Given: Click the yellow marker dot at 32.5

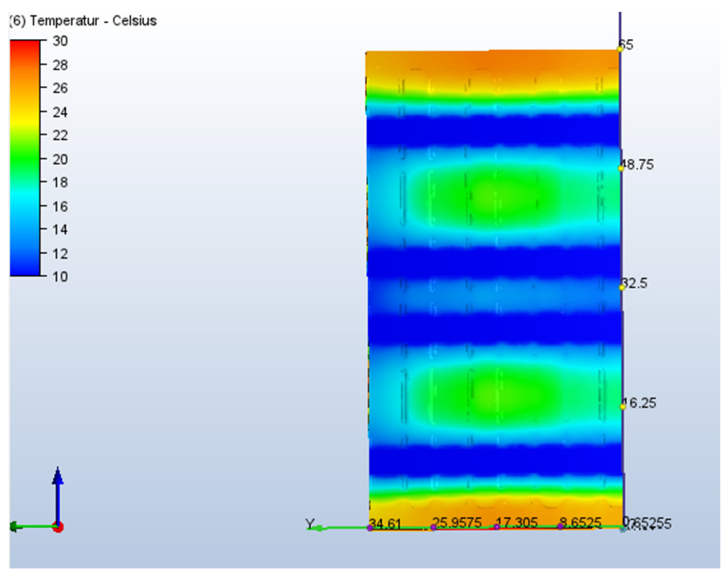Looking at the screenshot, I should [x=622, y=287].
